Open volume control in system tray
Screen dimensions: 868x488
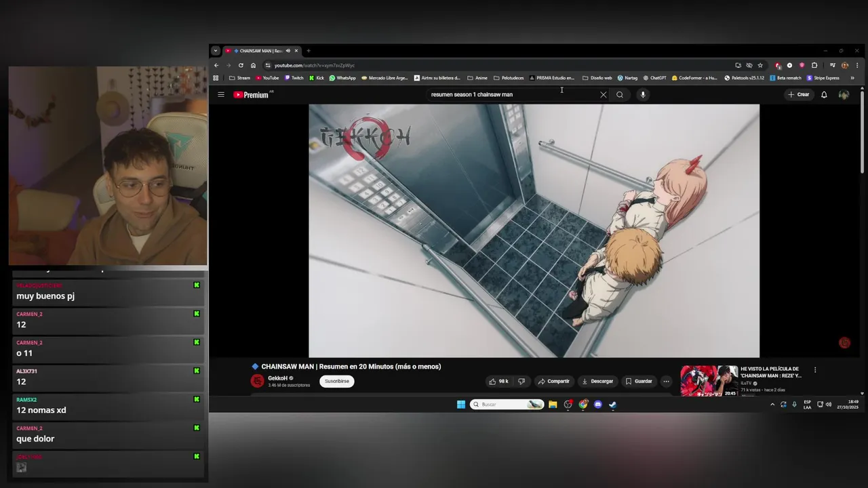(x=829, y=405)
